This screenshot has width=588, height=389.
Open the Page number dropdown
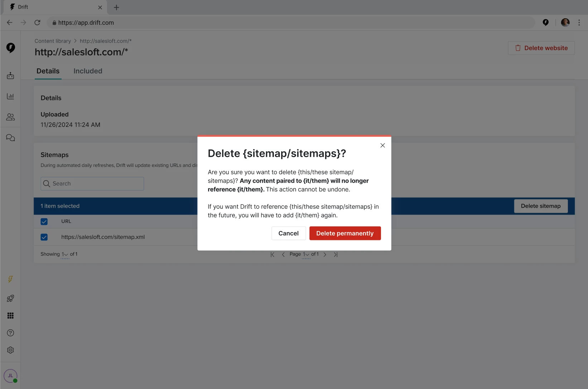(x=306, y=254)
